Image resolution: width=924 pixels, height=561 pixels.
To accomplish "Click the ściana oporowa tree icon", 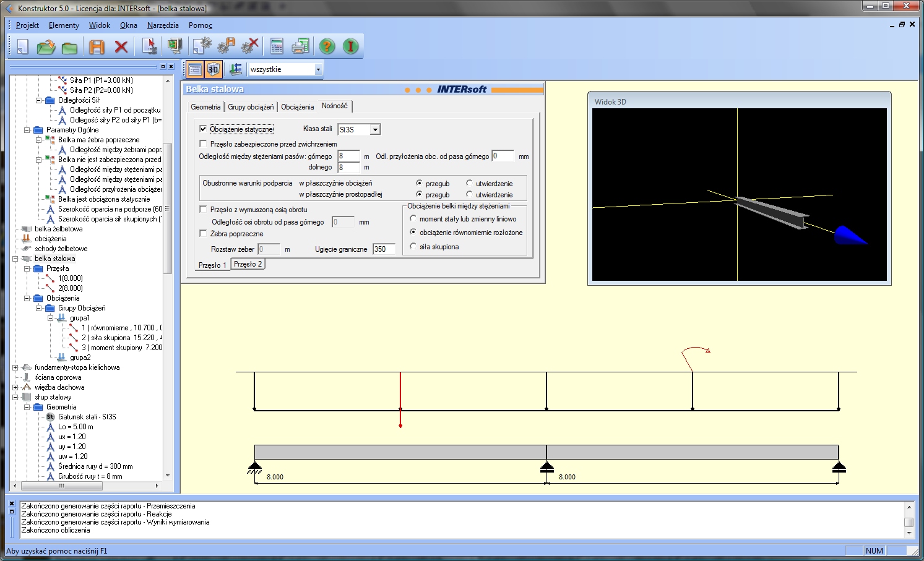I will [x=26, y=377].
